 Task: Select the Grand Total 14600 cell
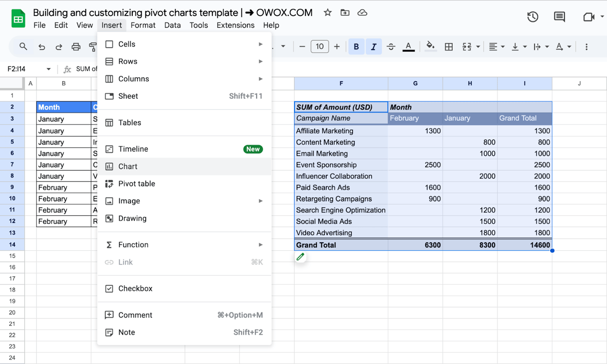point(524,245)
